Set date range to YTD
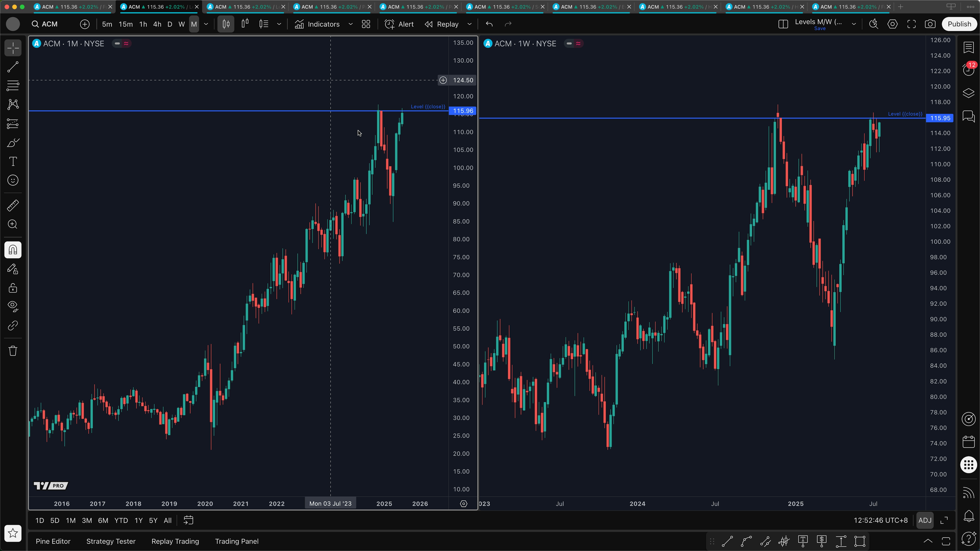 pyautogui.click(x=121, y=521)
